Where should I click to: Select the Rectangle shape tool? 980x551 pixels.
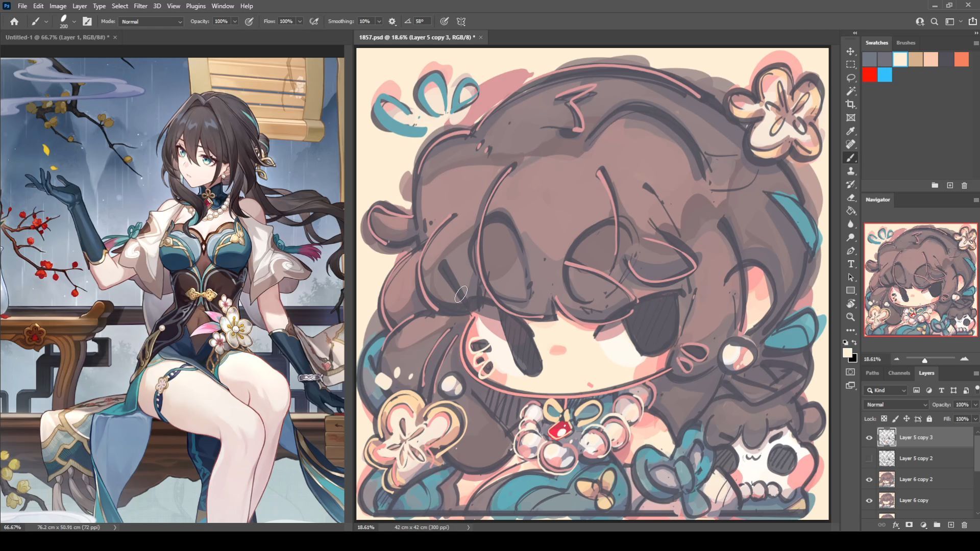850,291
